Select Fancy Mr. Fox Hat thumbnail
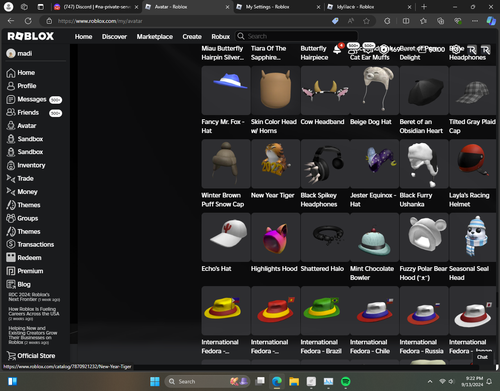500x391 pixels. coord(226,90)
